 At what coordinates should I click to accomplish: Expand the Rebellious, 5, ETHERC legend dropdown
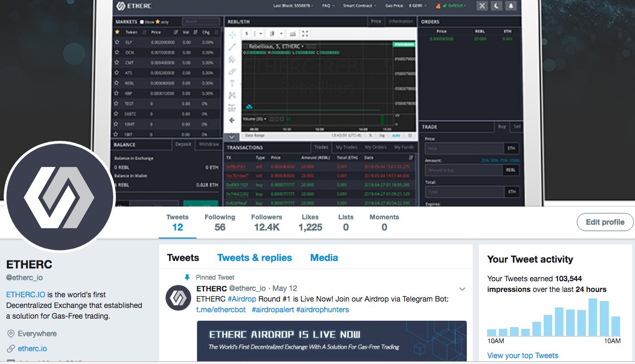302,46
